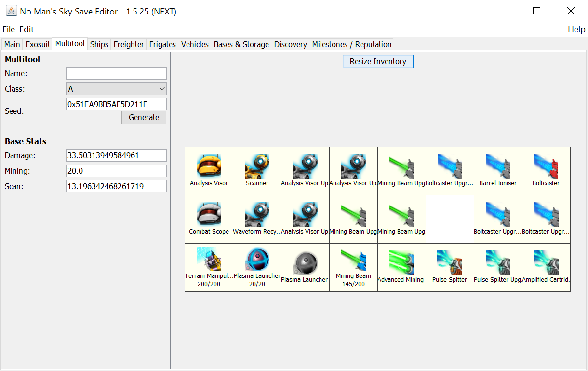This screenshot has width=588, height=371.
Task: Open the Edit menu
Action: coord(27,29)
